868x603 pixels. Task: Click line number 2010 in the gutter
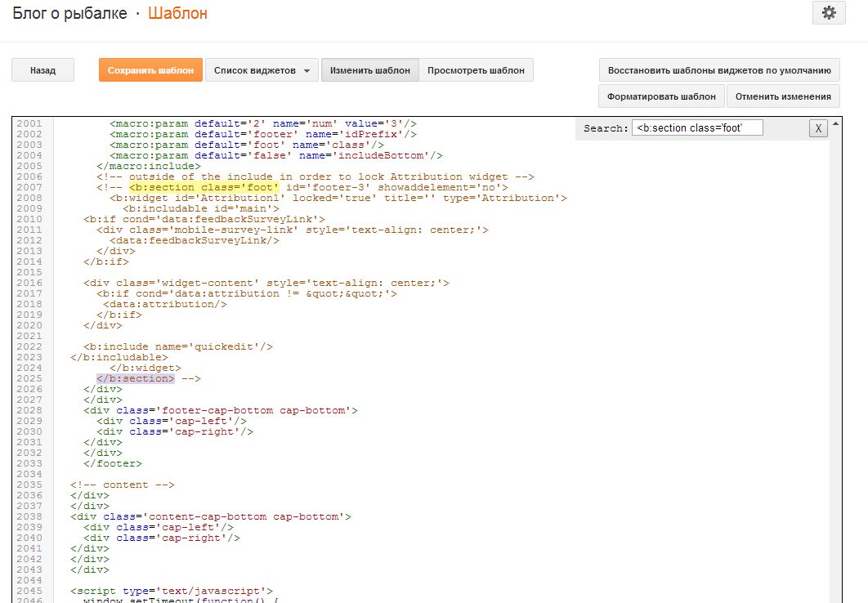pyautogui.click(x=29, y=219)
